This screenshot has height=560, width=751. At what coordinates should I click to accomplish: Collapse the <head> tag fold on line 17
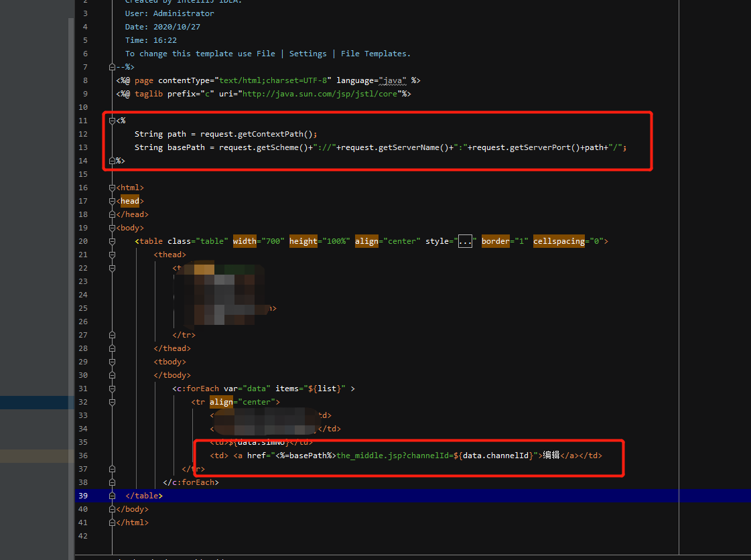click(112, 201)
